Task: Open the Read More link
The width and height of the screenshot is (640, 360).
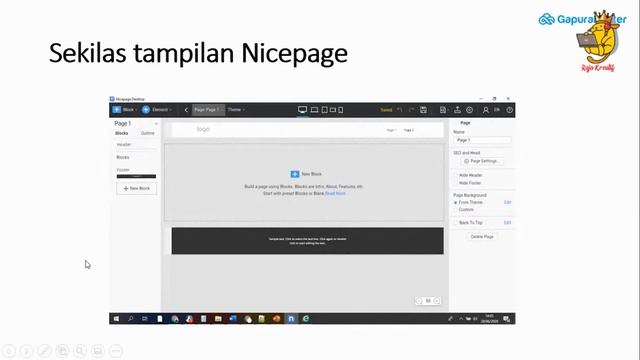Action: point(335,193)
